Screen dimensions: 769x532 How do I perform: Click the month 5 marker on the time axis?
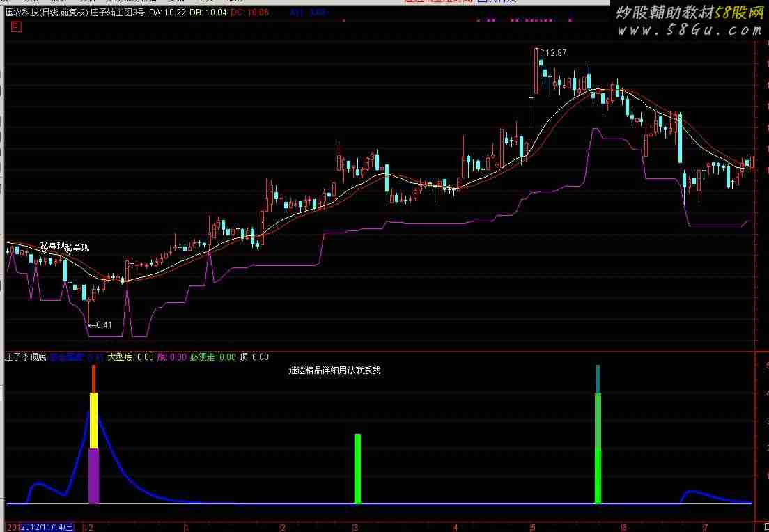pyautogui.click(x=532, y=527)
